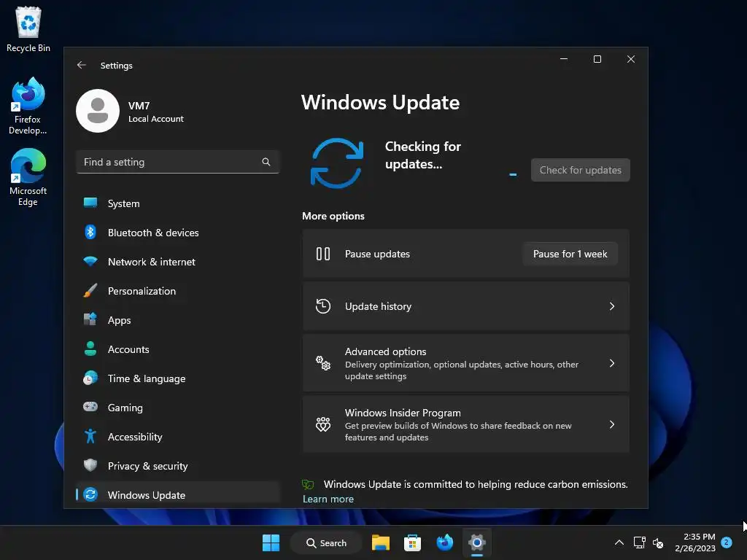Click the Privacy & security label

[x=147, y=466]
